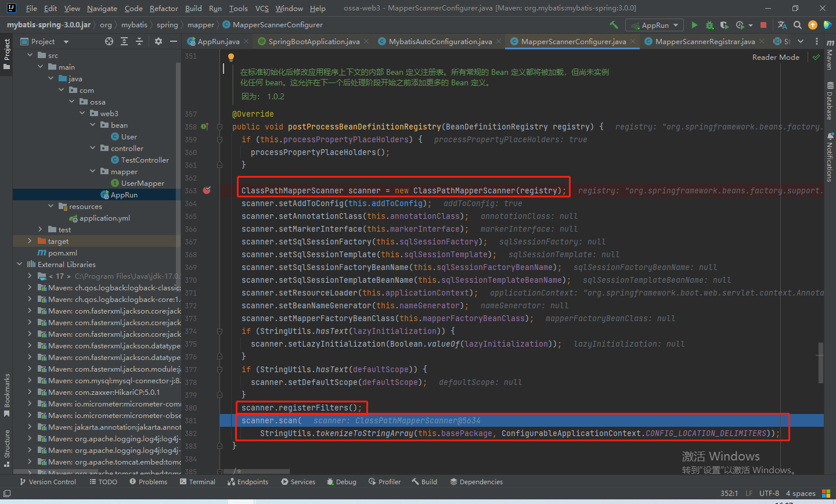Click the editor vertical scrollbar thumb
The height and width of the screenshot is (504, 836).
(x=820, y=362)
